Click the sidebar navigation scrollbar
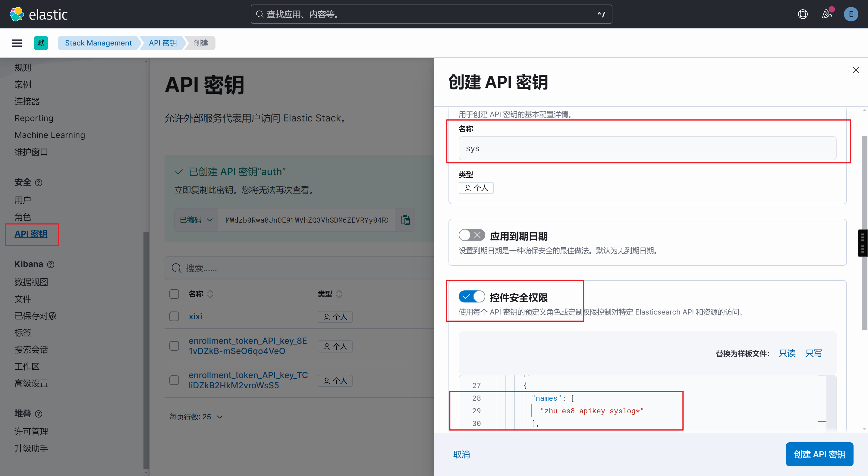The width and height of the screenshot is (868, 476). coord(146,350)
